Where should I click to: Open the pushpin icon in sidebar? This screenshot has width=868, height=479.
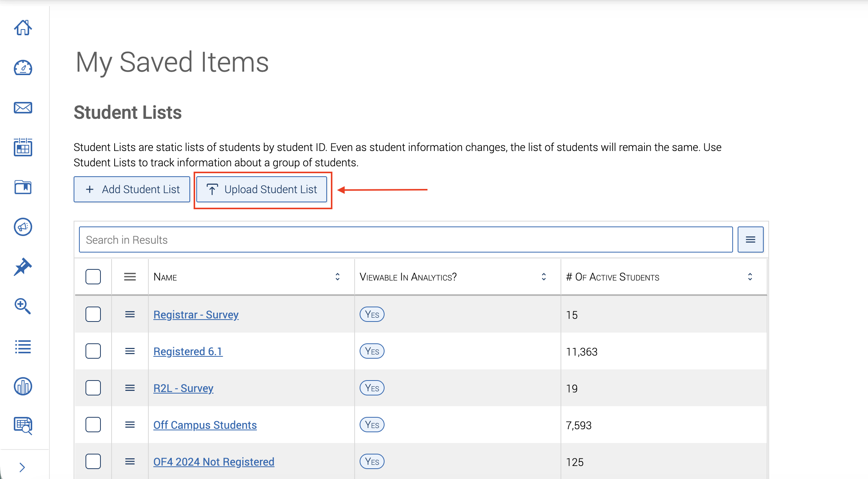(x=23, y=267)
